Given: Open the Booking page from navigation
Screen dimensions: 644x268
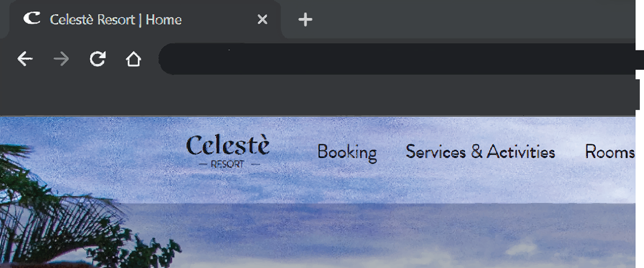Looking at the screenshot, I should 347,153.
